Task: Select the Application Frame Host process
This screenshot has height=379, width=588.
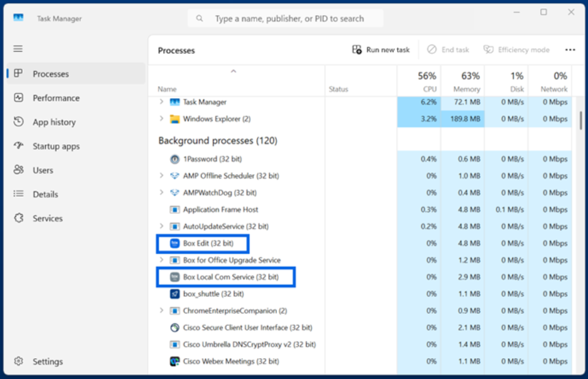Action: point(360,210)
